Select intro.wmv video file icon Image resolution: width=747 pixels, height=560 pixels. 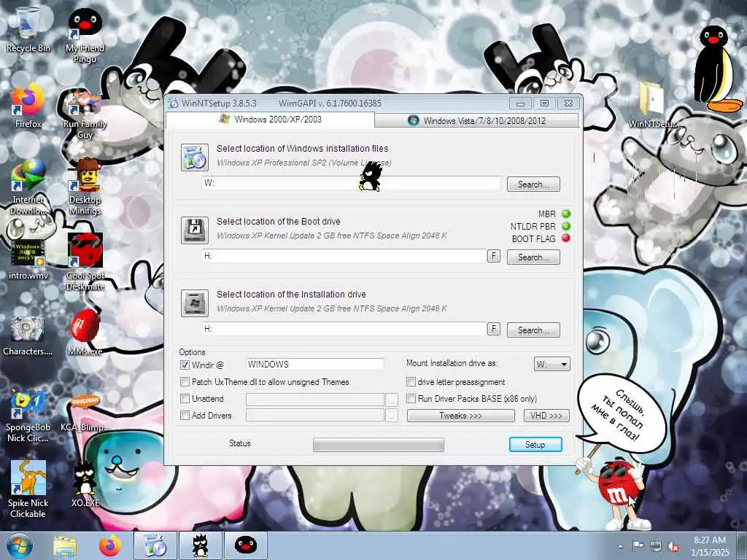[x=28, y=259]
